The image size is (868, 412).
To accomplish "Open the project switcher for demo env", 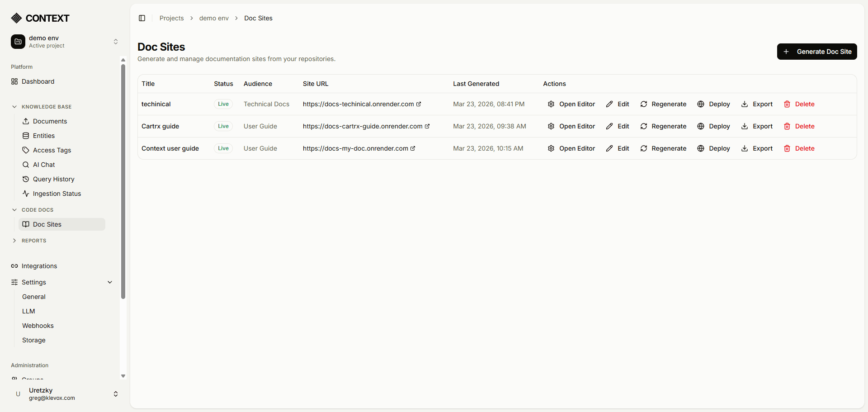I will (x=116, y=41).
